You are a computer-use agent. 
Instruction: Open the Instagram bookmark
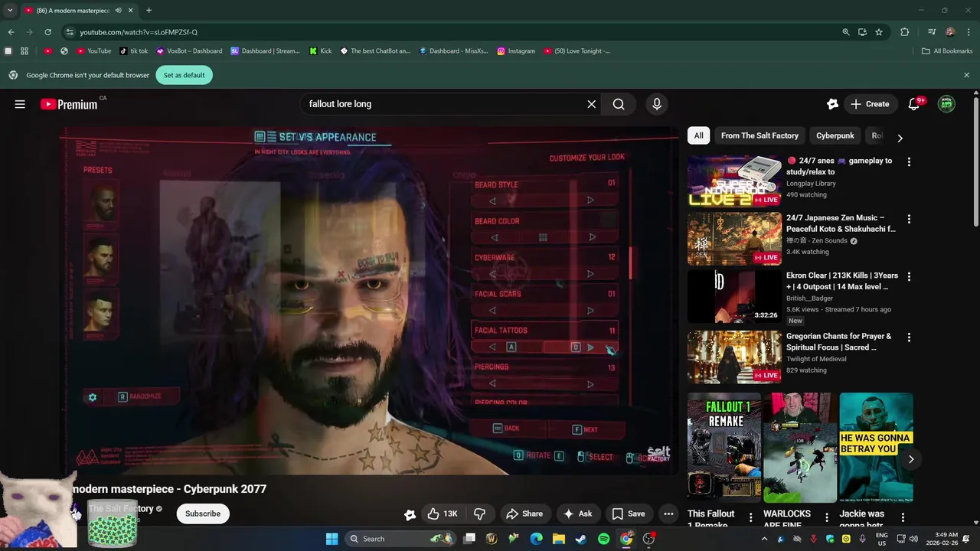[516, 51]
